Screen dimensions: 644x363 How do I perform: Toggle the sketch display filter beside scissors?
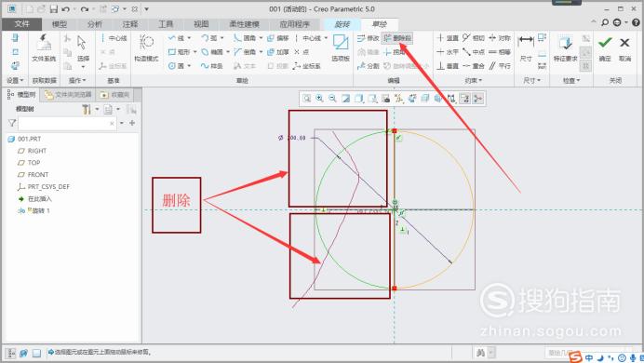pos(465,99)
